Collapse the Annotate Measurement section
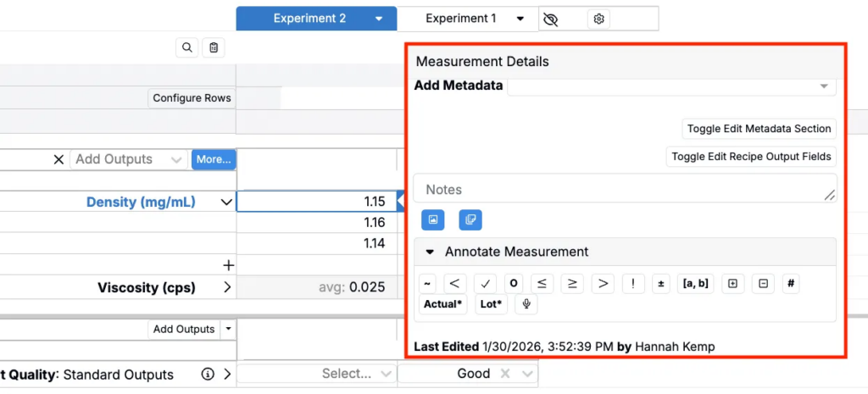 tap(430, 252)
